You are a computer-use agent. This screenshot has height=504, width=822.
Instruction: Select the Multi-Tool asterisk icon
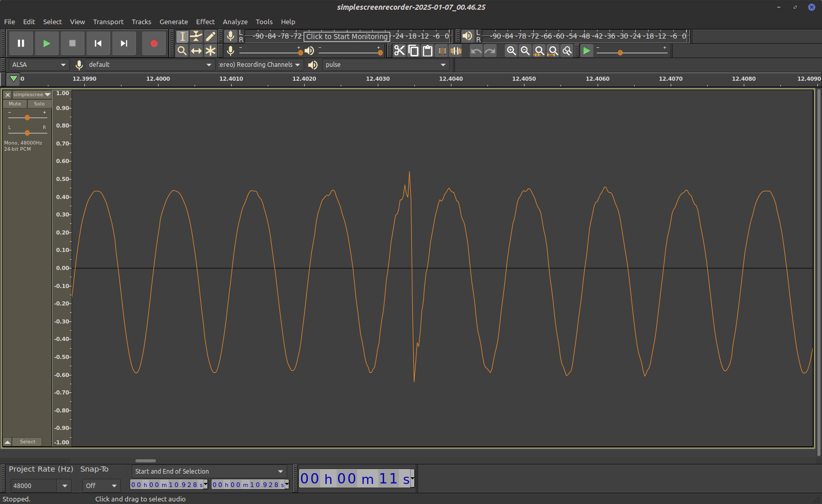211,50
